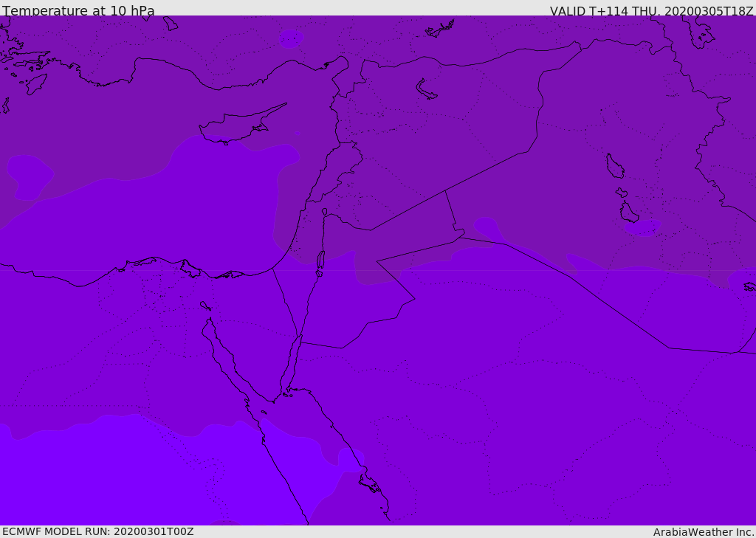
Task: Click the southernmost Iraqi lake, Razazza
Action: (x=628, y=213)
